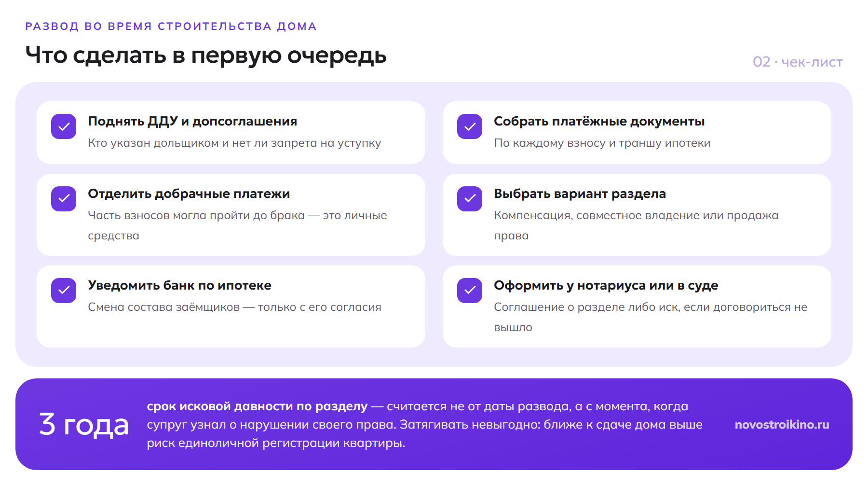Click text Соглашение о разделе либо иск

point(587,307)
